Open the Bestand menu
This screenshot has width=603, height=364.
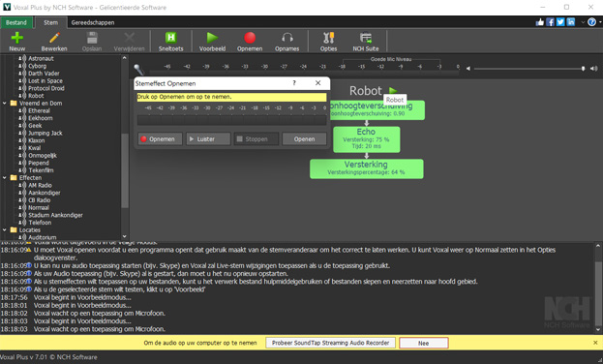(x=16, y=22)
